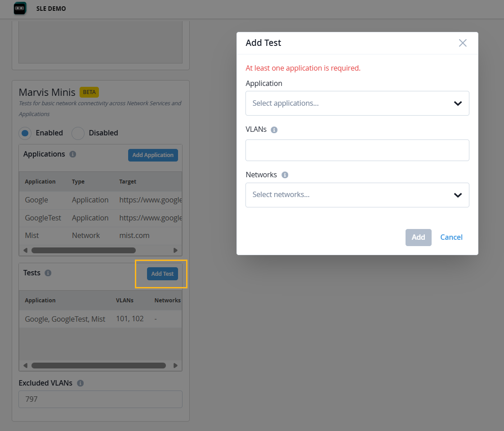Select the Enabled radio button
The width and height of the screenshot is (504, 431).
coord(26,133)
